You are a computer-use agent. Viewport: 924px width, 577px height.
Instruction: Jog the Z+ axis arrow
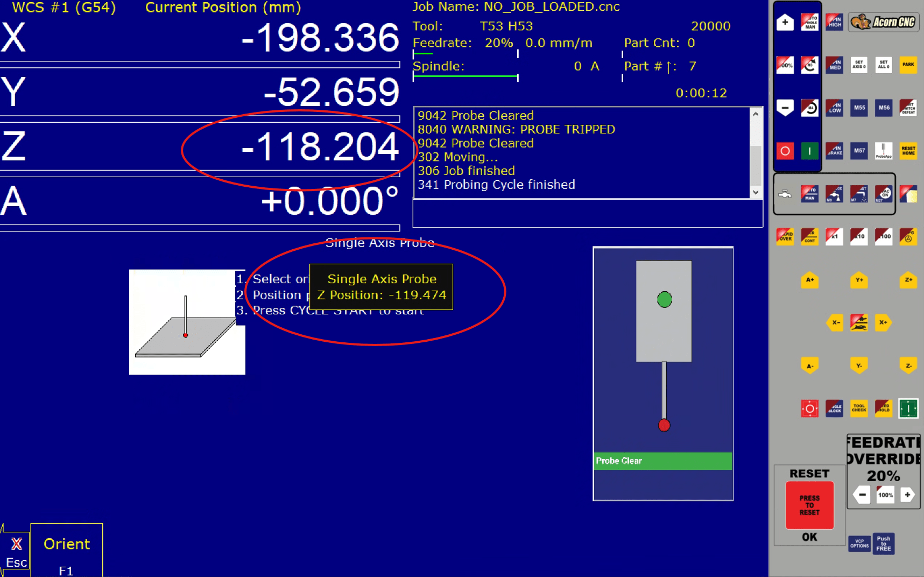point(908,280)
